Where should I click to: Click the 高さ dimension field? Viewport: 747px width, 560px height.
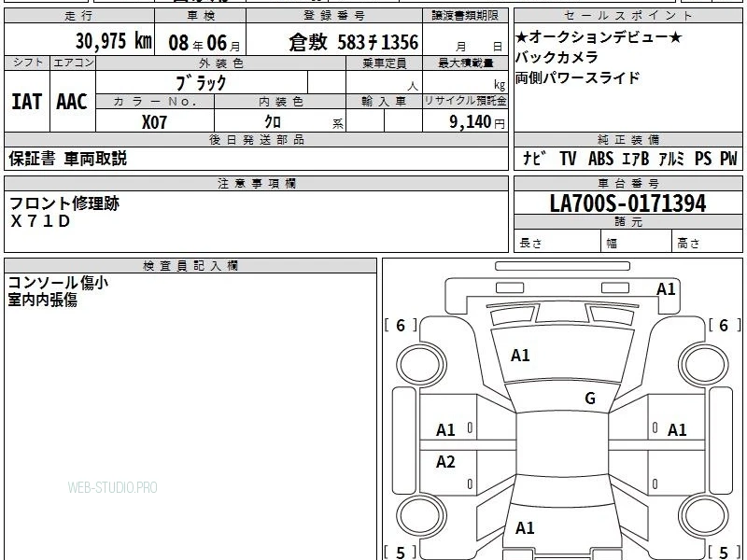(x=707, y=241)
